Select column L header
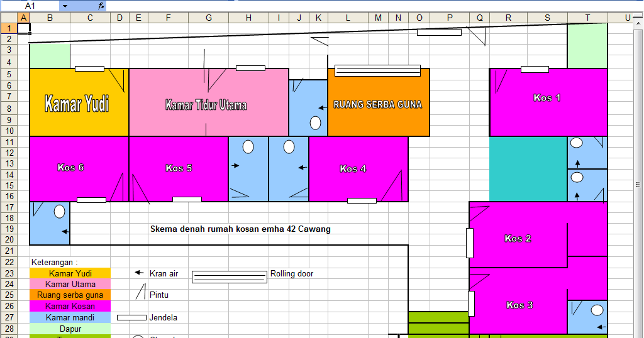This screenshot has height=338, width=644. click(347, 18)
